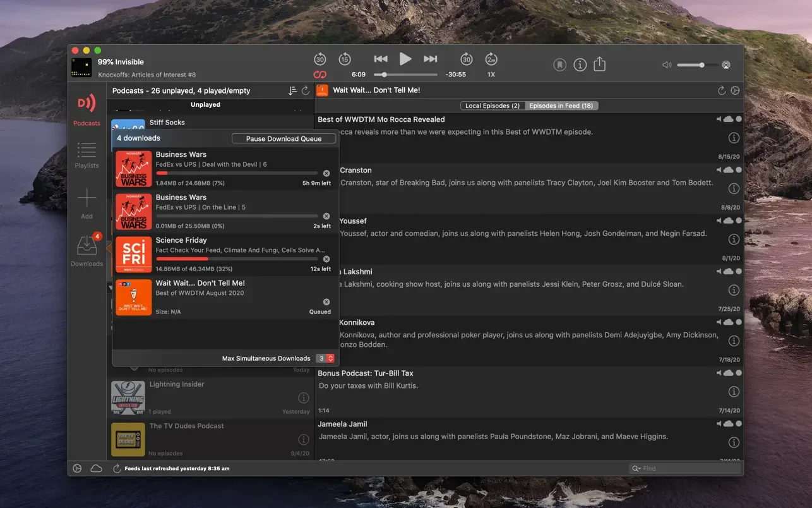Bookmark the current episode
Screen dimensions: 812x508
point(559,64)
